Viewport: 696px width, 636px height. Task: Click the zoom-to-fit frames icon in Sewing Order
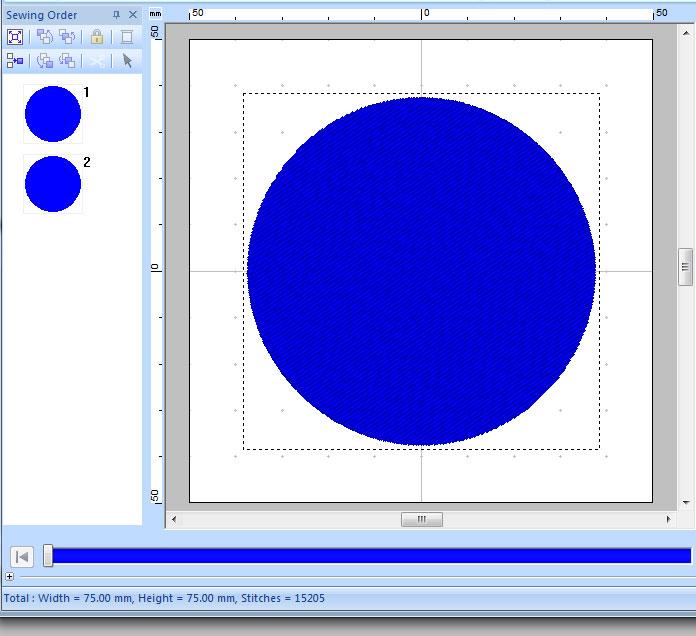coord(15,37)
